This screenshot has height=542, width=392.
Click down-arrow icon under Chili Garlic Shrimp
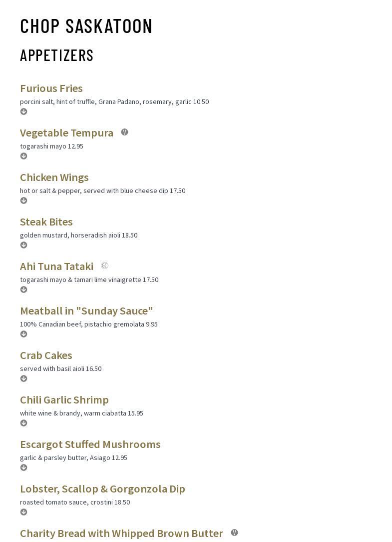pos(23,423)
